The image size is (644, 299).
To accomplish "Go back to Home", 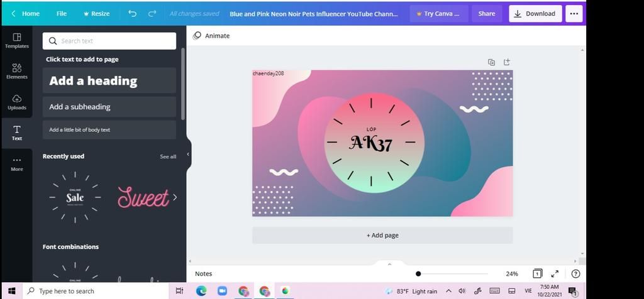I will coord(25,14).
